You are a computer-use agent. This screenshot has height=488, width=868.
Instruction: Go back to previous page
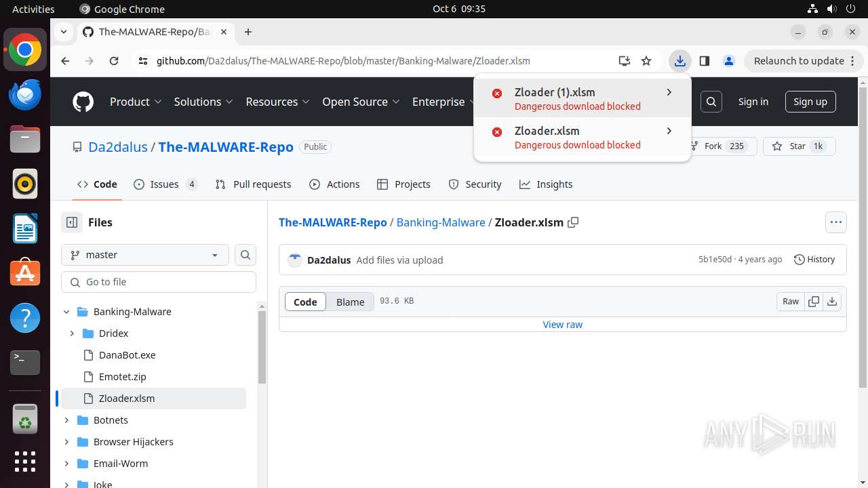pos(65,61)
